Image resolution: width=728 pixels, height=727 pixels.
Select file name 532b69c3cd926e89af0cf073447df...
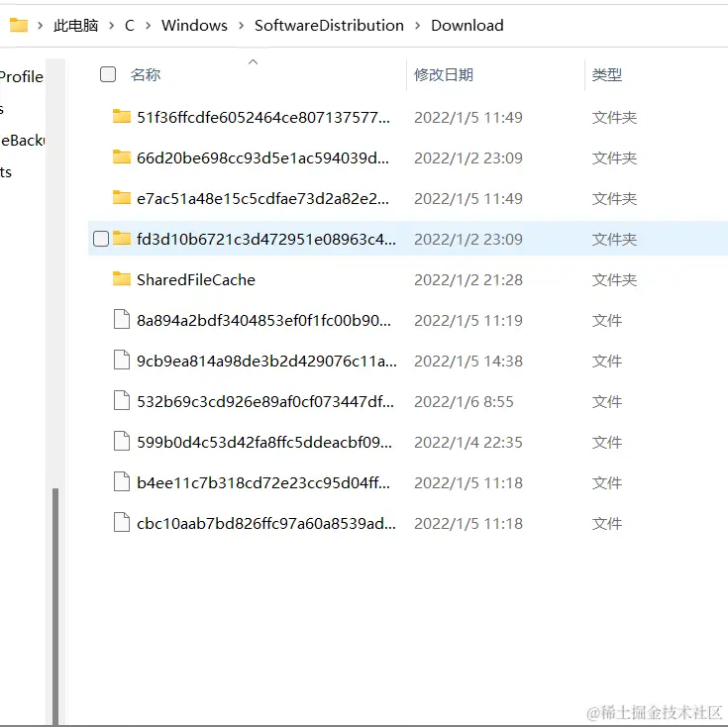coord(265,402)
